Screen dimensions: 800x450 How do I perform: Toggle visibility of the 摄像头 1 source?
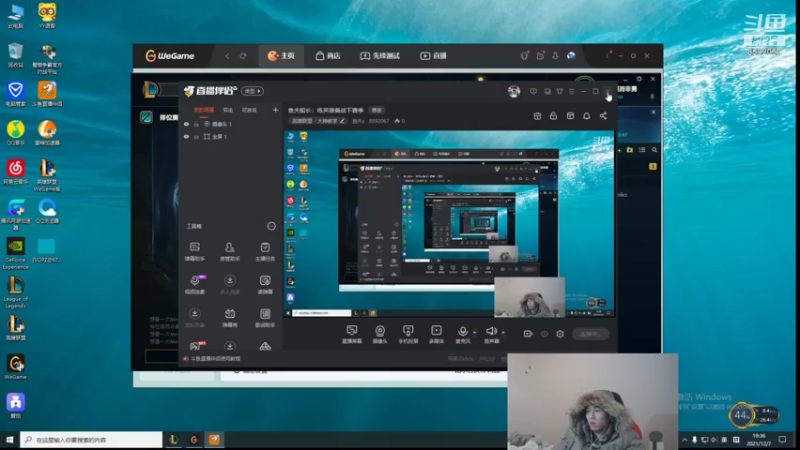click(x=186, y=124)
